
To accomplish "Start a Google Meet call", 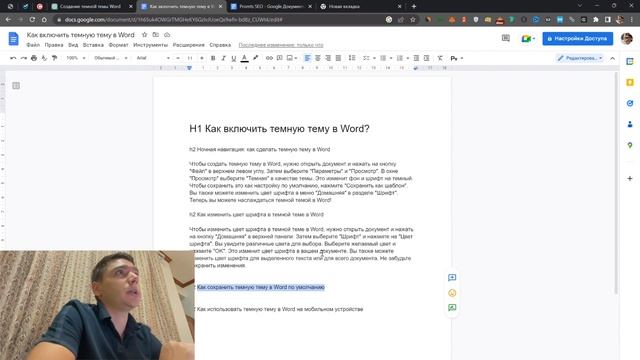I will pos(527,38).
